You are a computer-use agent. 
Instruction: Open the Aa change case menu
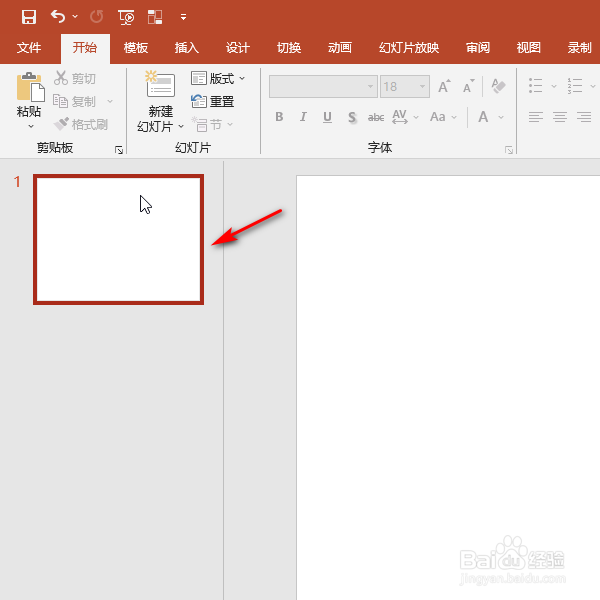pos(443,117)
